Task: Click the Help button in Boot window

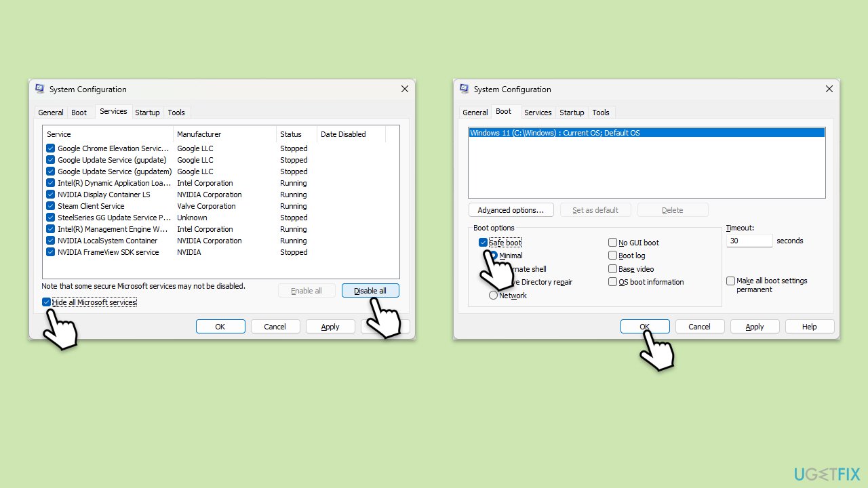Action: pos(810,327)
